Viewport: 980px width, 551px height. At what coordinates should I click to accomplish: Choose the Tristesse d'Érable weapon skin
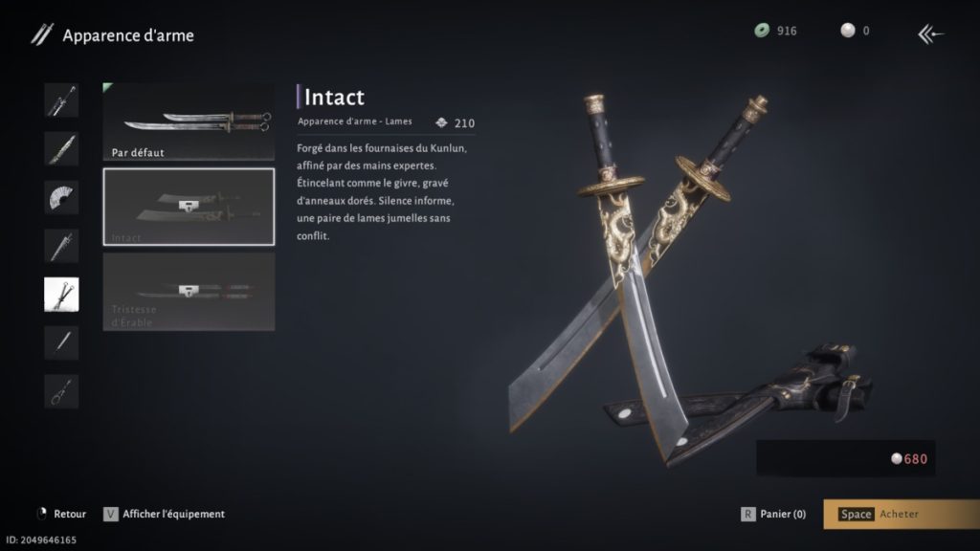pyautogui.click(x=189, y=292)
